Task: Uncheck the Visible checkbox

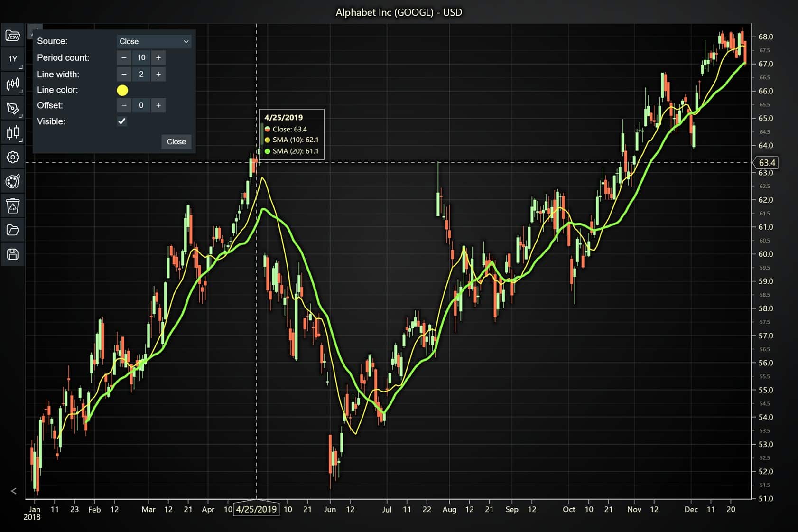Action: [x=122, y=121]
